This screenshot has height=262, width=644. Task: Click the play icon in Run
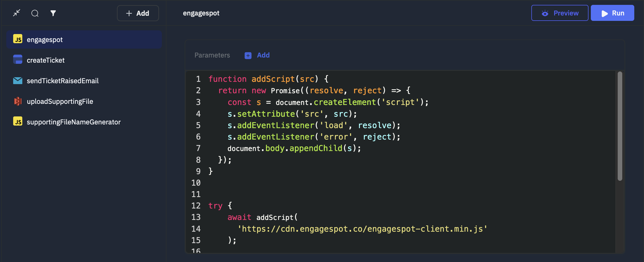[x=605, y=13]
